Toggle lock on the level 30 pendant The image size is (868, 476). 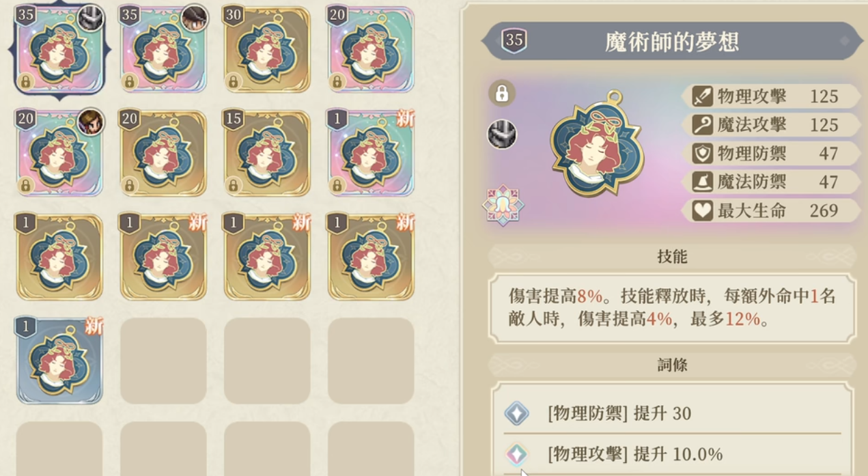click(x=234, y=82)
